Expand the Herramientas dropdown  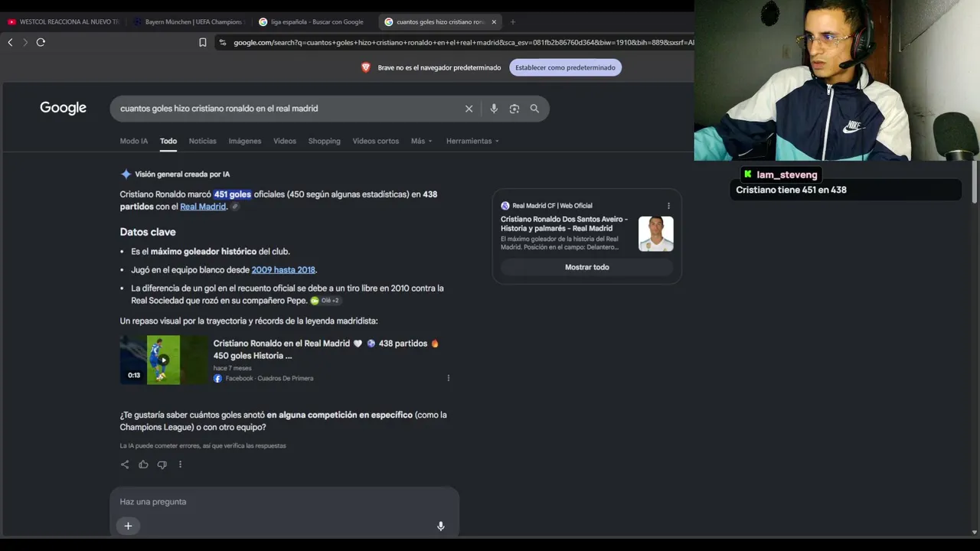coord(472,141)
